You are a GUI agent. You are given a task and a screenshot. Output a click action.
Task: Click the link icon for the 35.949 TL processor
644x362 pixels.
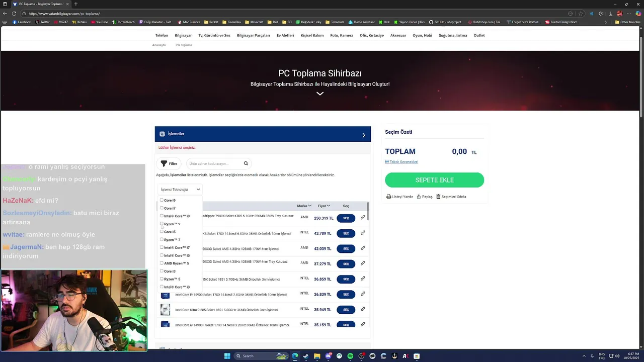363,309
